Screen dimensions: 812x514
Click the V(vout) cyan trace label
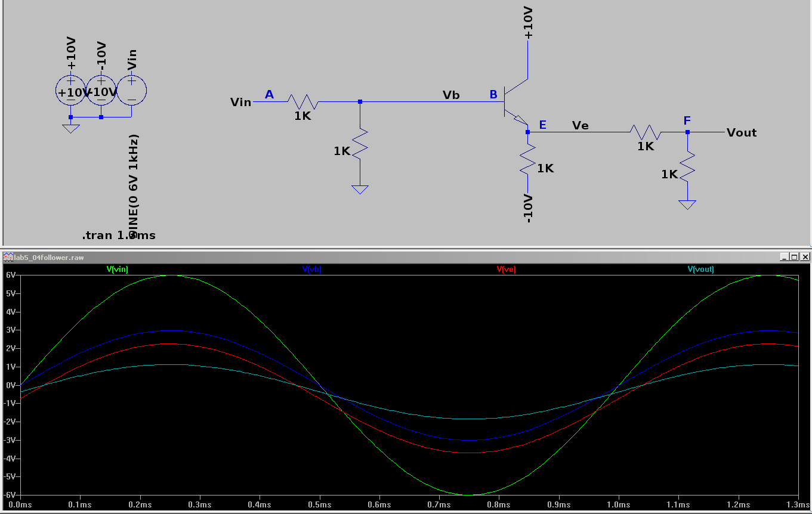(700, 269)
